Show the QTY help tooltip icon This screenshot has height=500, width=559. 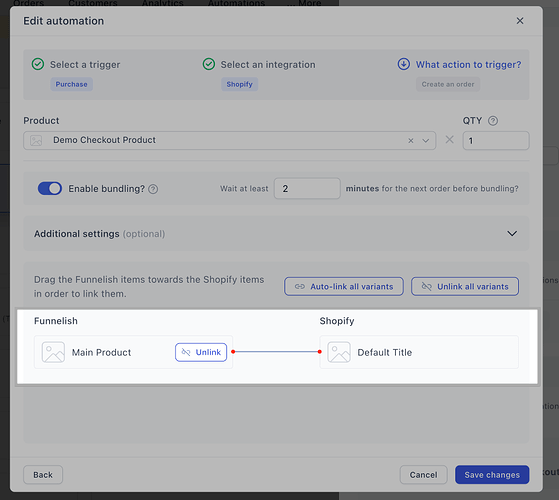(493, 121)
